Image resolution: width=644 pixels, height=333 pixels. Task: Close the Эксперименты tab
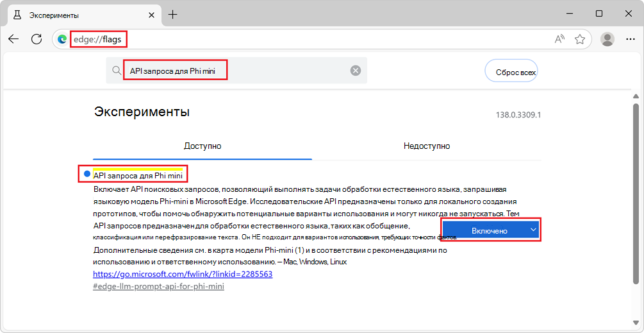(x=152, y=15)
